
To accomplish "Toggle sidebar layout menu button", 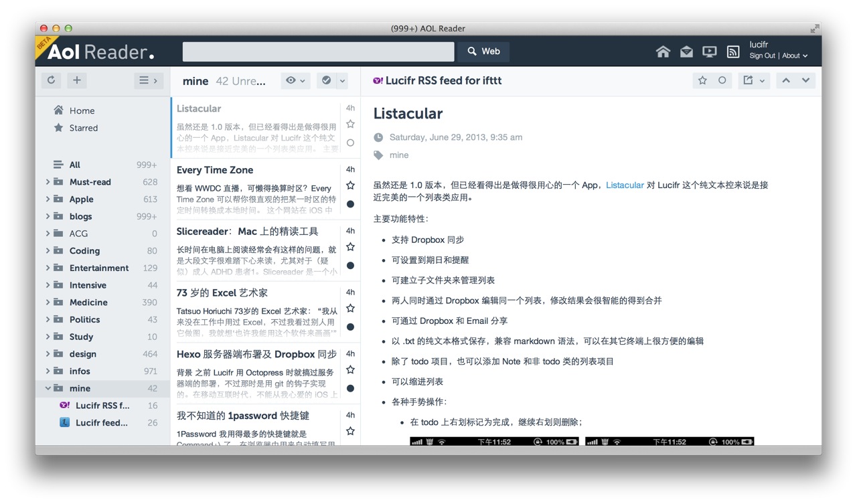I will [x=148, y=80].
